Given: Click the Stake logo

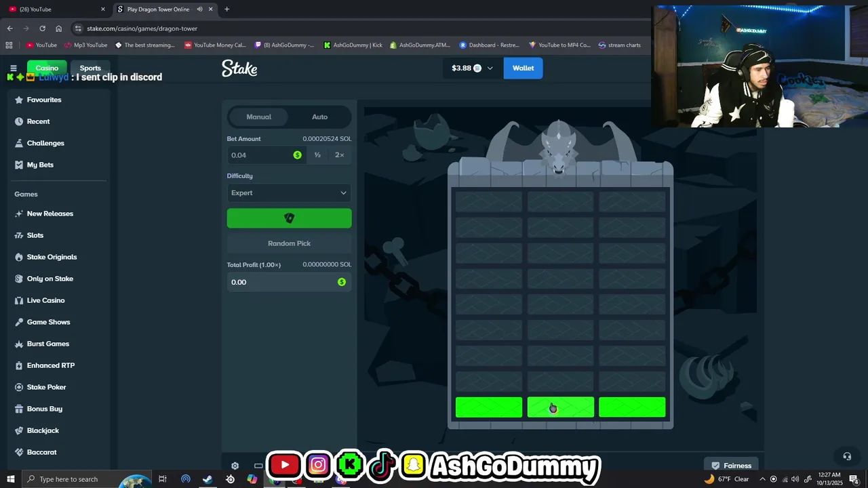Looking at the screenshot, I should coord(239,68).
